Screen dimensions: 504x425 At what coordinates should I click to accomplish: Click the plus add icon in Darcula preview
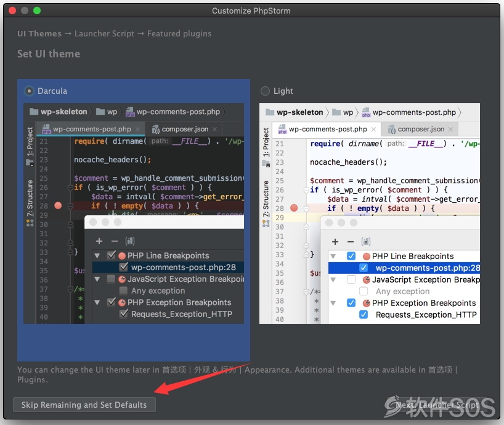click(99, 241)
